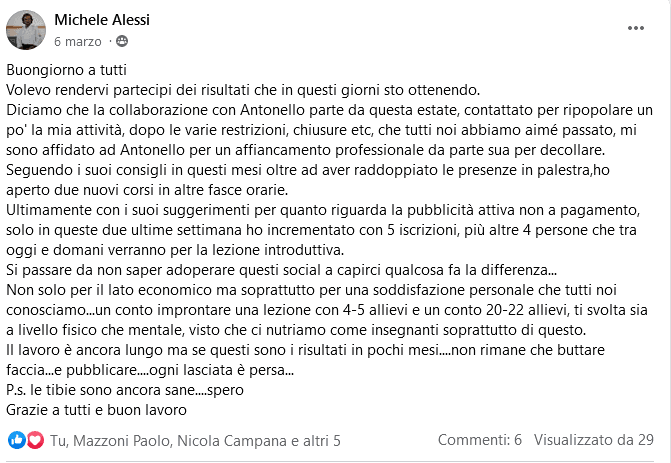671x463 pixels.
Task: Click the group audience icon beside date
Action: point(122,42)
